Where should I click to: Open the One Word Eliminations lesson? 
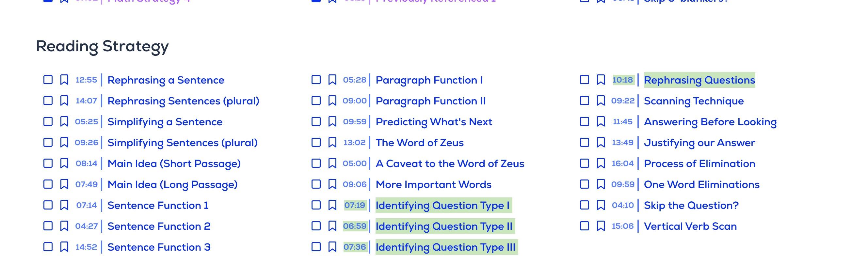pos(701,184)
